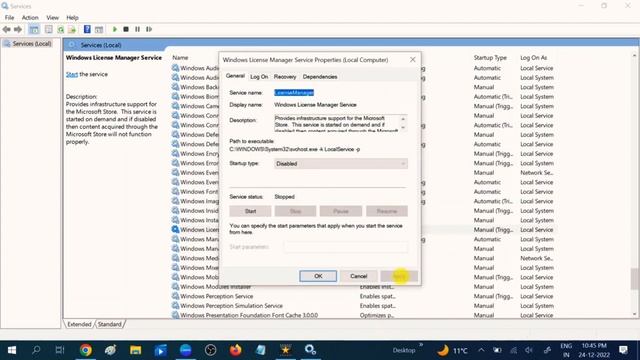This screenshot has width=640, height=360.
Task: Toggle the Show/Hide Console Tree toolbar icon
Action: click(34, 29)
